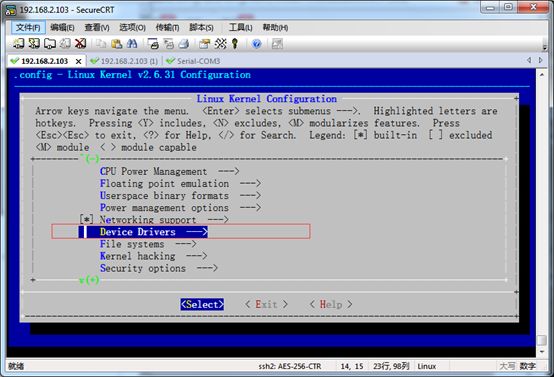Click the .config Linux Kernel v2.6.31 header
This screenshot has width=554, height=377.
132,75
